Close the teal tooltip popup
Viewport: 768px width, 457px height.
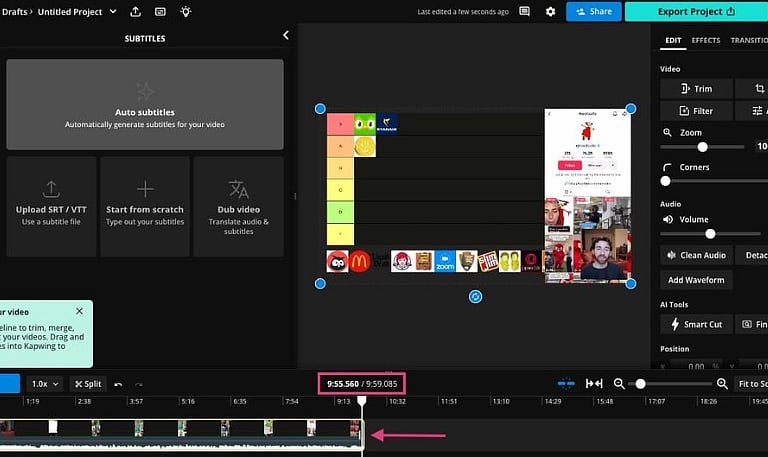click(79, 311)
